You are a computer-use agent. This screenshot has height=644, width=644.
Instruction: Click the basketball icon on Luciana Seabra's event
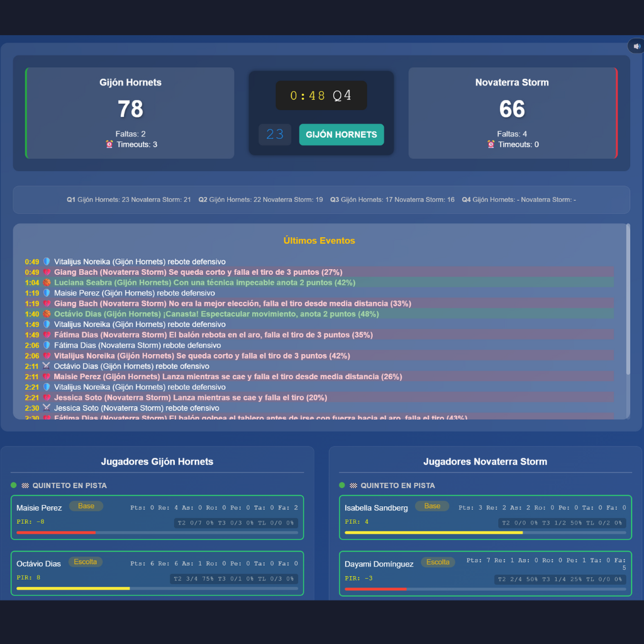[46, 282]
